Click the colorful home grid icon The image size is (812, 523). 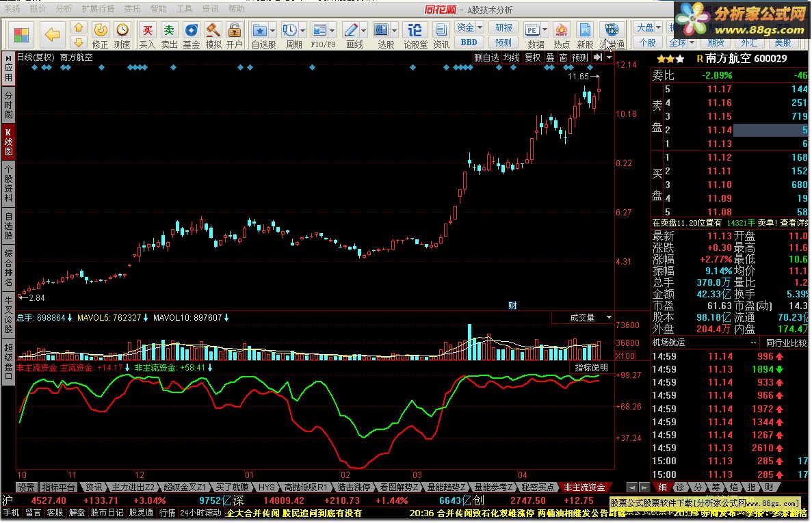click(x=21, y=35)
